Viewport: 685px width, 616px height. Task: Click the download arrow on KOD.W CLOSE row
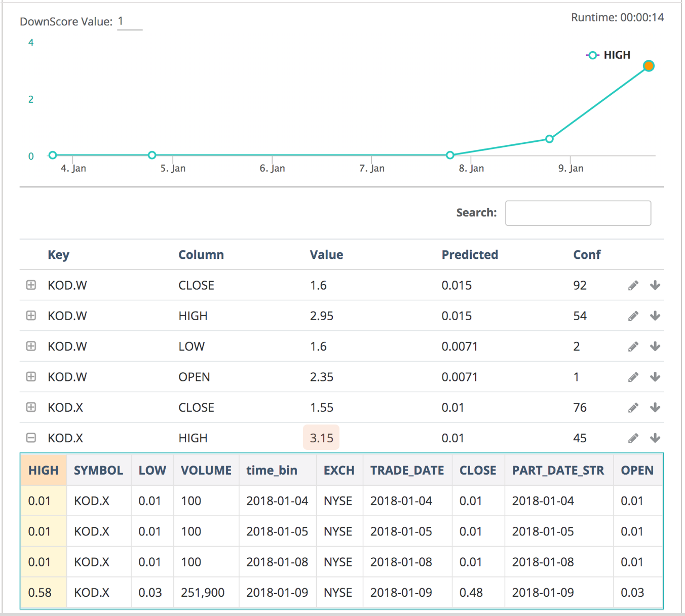[655, 285]
